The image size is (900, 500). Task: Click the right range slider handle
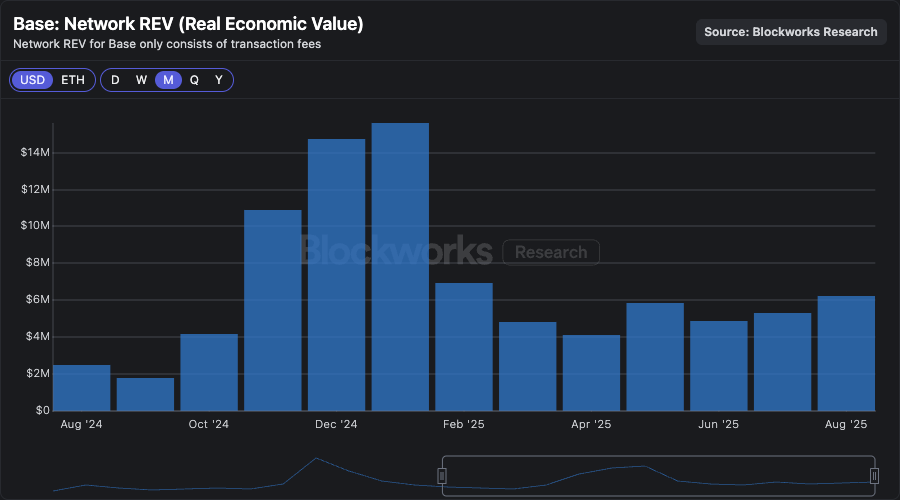874,476
